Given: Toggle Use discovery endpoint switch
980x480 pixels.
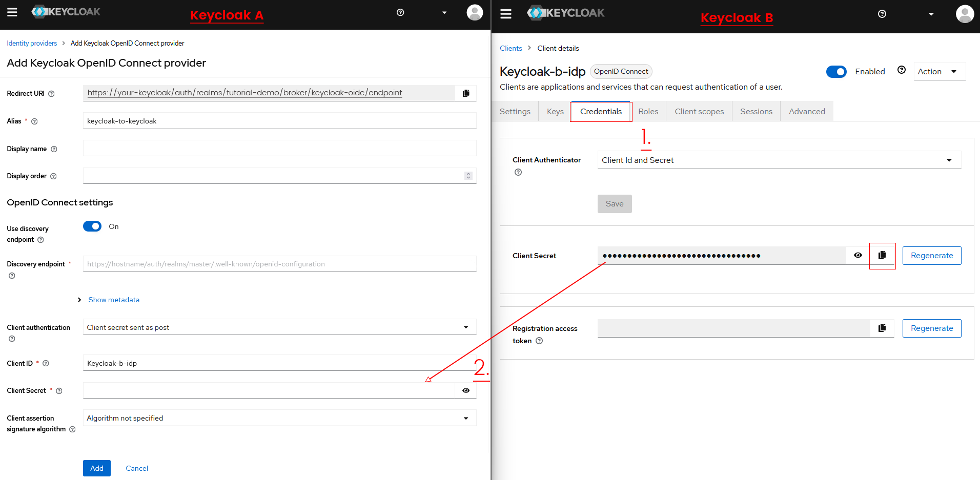Looking at the screenshot, I should [92, 226].
